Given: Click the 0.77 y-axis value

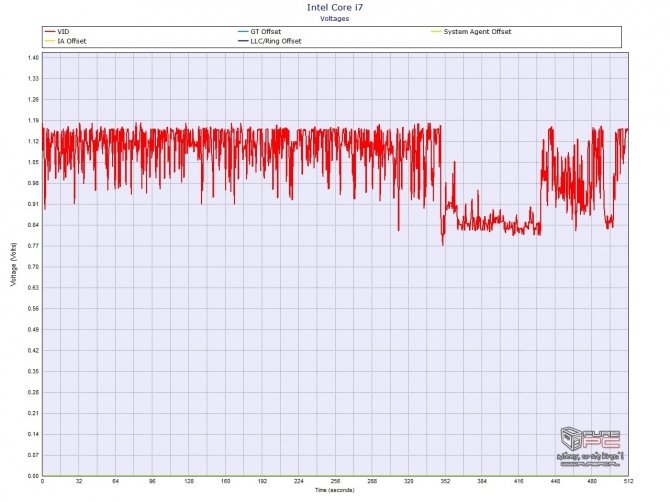Looking at the screenshot, I should click(34, 246).
